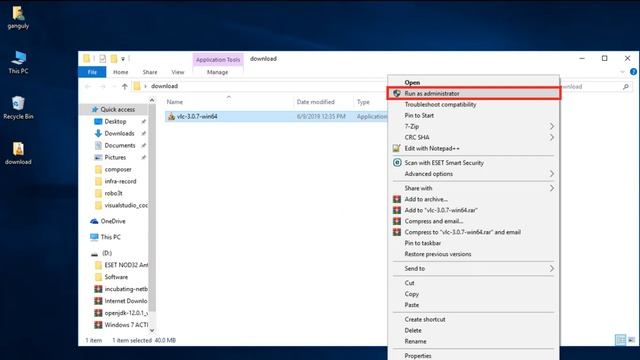Click WinRAR icon beside Compress and email
Screen dimensions: 640x360
[x=397, y=221]
